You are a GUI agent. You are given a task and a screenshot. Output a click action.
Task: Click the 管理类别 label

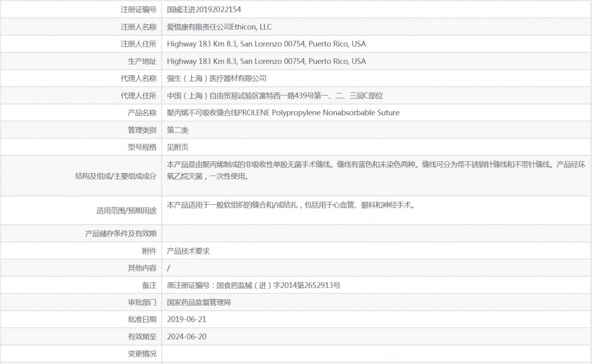[x=142, y=130]
